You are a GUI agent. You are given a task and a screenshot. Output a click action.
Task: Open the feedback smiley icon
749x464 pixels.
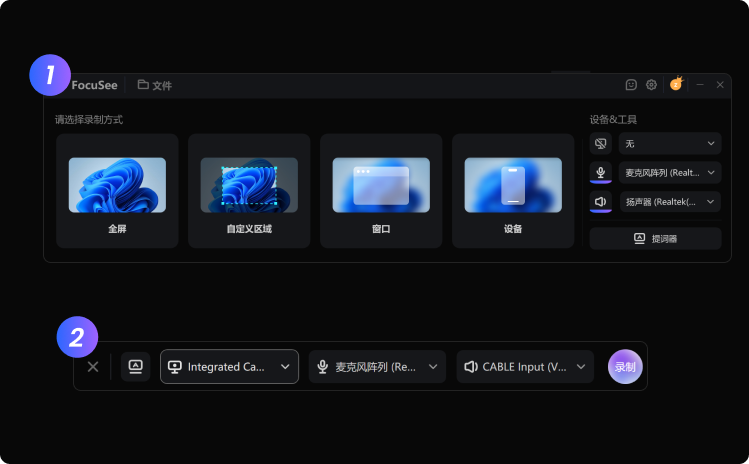coord(631,85)
